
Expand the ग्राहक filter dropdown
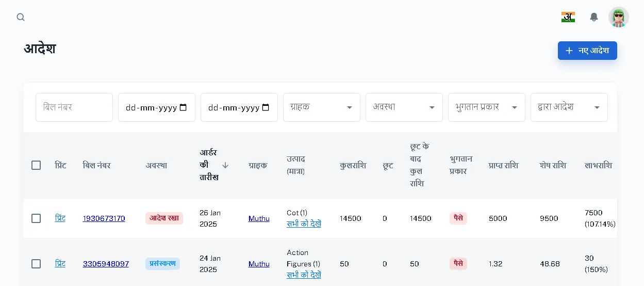coord(322,107)
